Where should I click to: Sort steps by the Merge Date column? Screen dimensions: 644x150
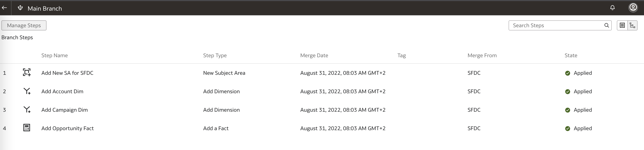314,55
